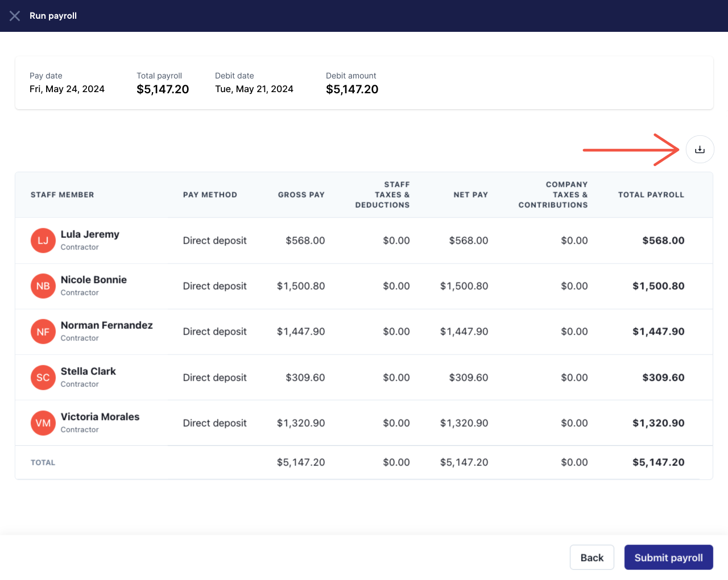Click Lula Jeremy's LJ avatar
Screen dimensions: 728x580
coord(43,241)
